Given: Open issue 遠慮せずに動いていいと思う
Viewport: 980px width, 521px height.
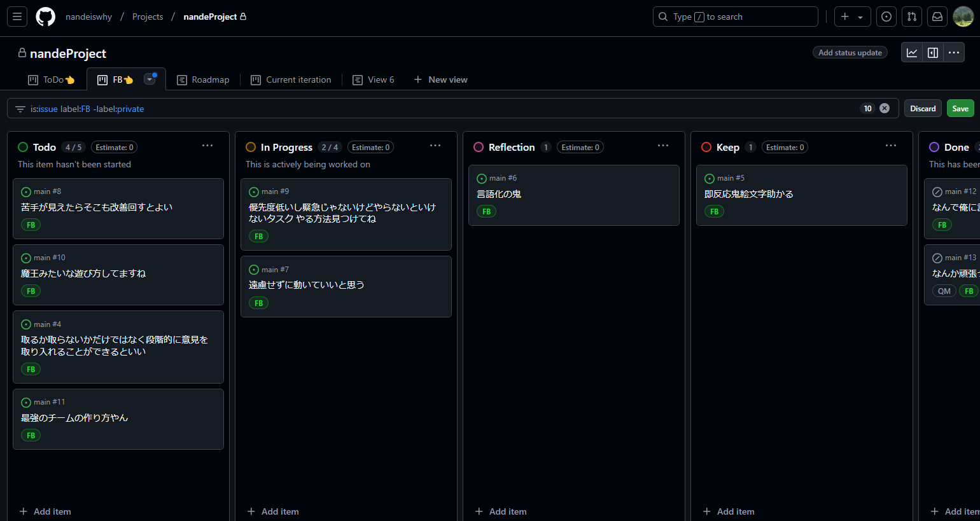Looking at the screenshot, I should [307, 285].
